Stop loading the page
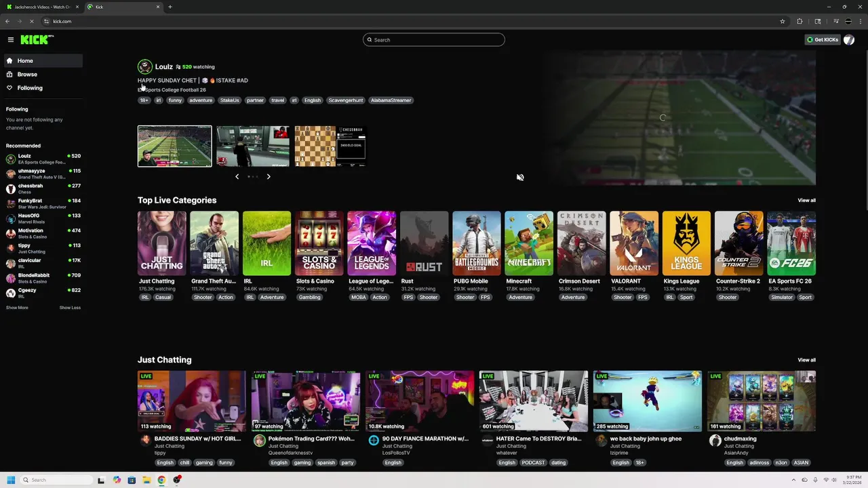This screenshot has width=868, height=488. coord(32,21)
